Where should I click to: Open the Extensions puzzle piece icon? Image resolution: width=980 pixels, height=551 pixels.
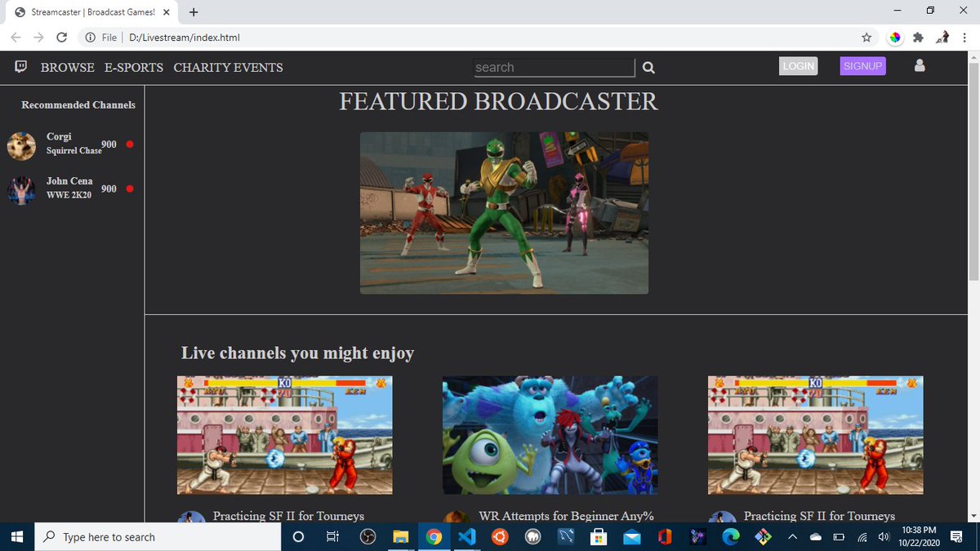pyautogui.click(x=919, y=38)
